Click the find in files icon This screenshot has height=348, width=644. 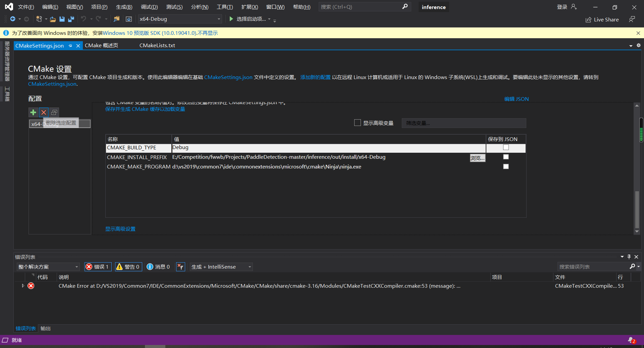[116, 19]
